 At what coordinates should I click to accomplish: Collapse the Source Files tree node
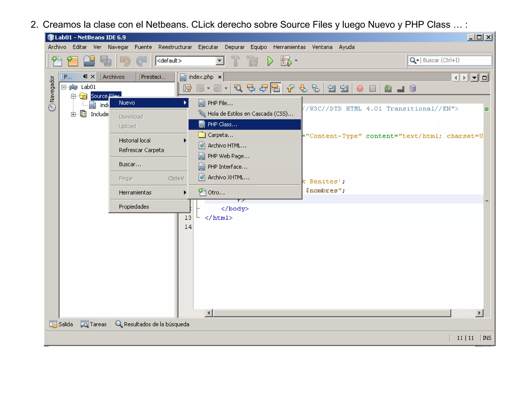(x=73, y=96)
